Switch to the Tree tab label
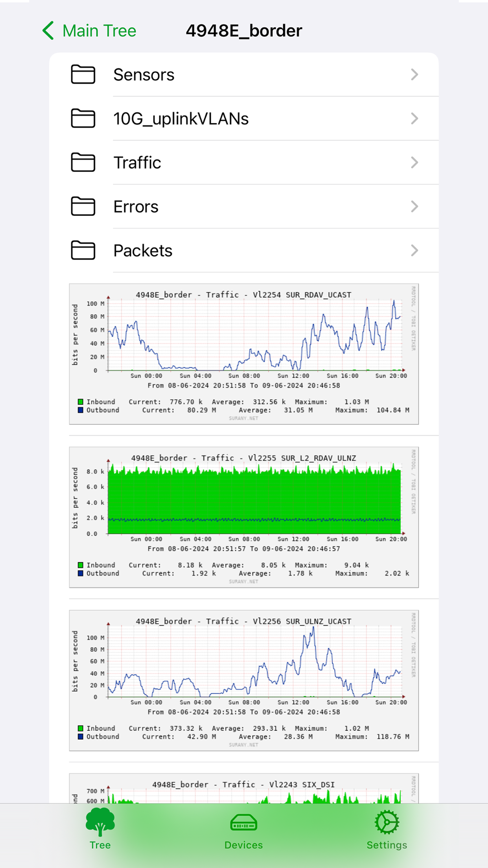 (100, 845)
